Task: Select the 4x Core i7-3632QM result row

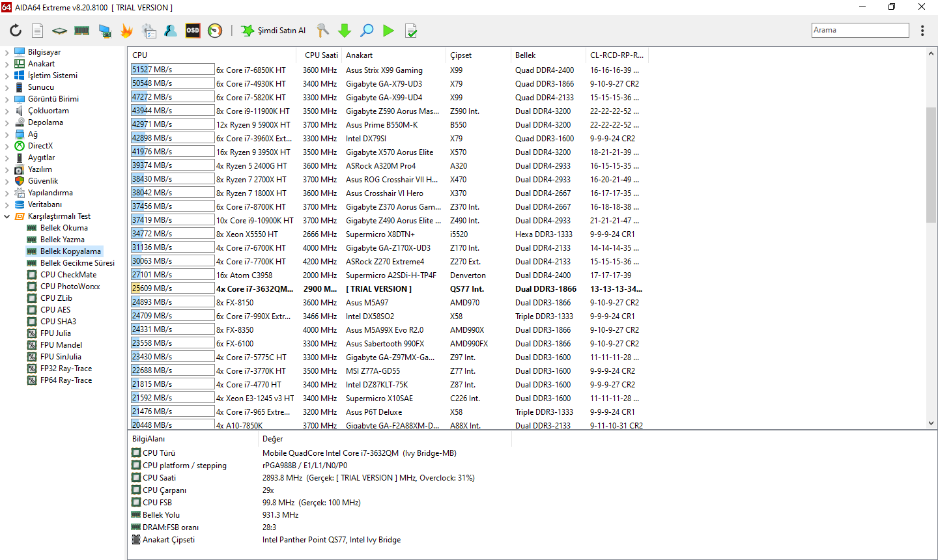Action: [388, 288]
